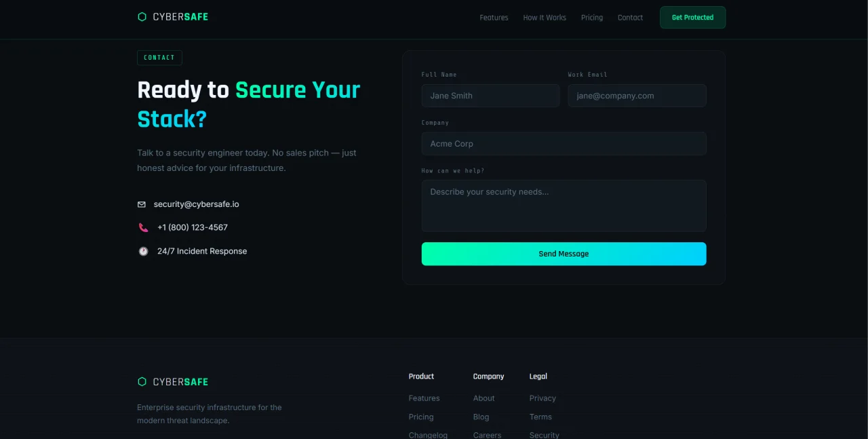This screenshot has width=868, height=439.
Task: Focus the Company input field
Action: (x=564, y=144)
